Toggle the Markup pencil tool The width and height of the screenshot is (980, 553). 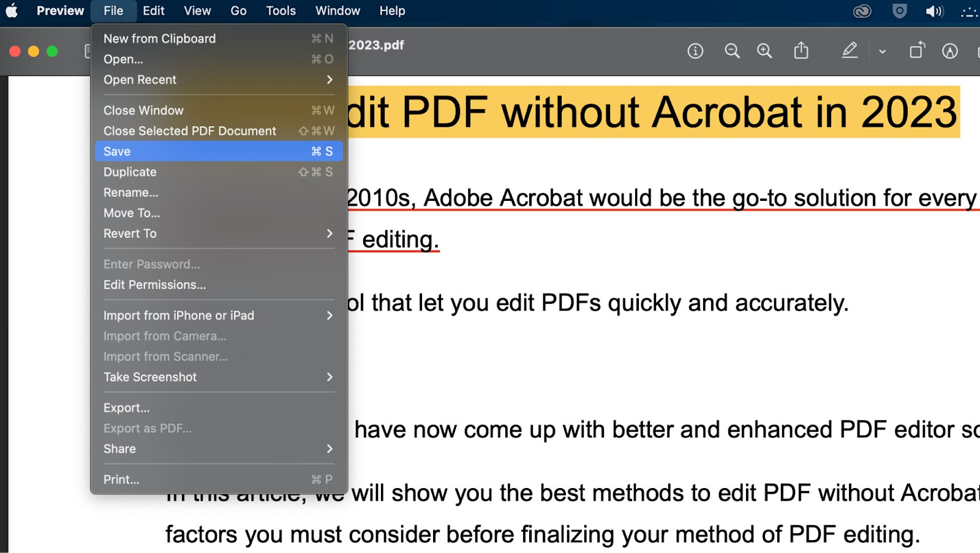tap(850, 51)
